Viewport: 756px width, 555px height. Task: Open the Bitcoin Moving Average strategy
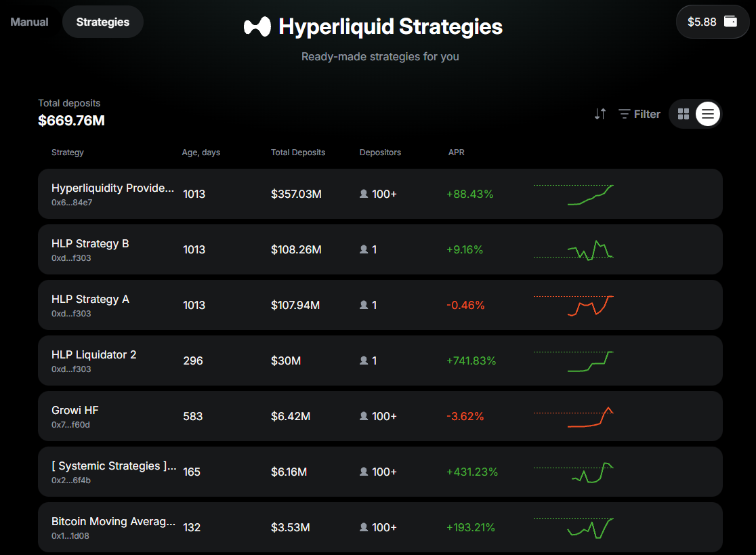pyautogui.click(x=113, y=522)
